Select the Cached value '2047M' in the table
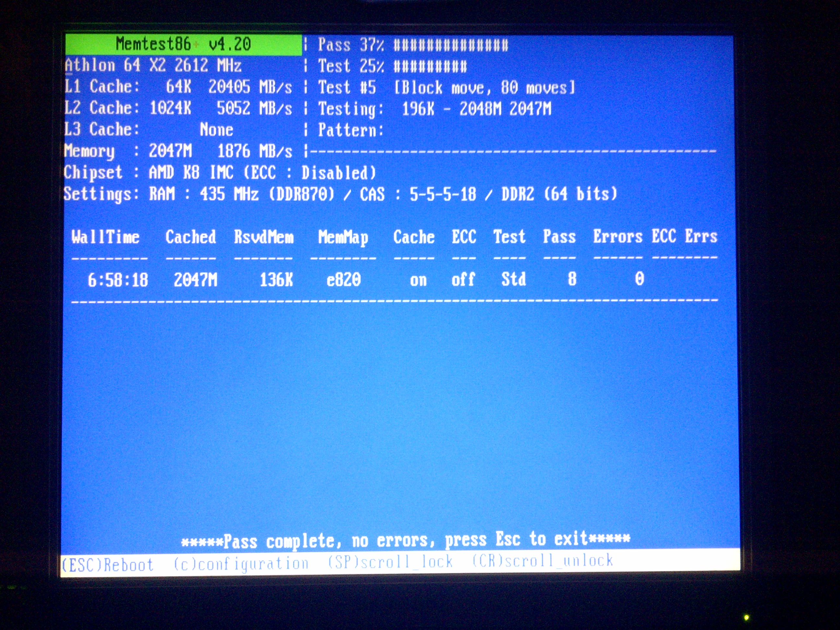Viewport: 840px width, 630px height. (195, 280)
